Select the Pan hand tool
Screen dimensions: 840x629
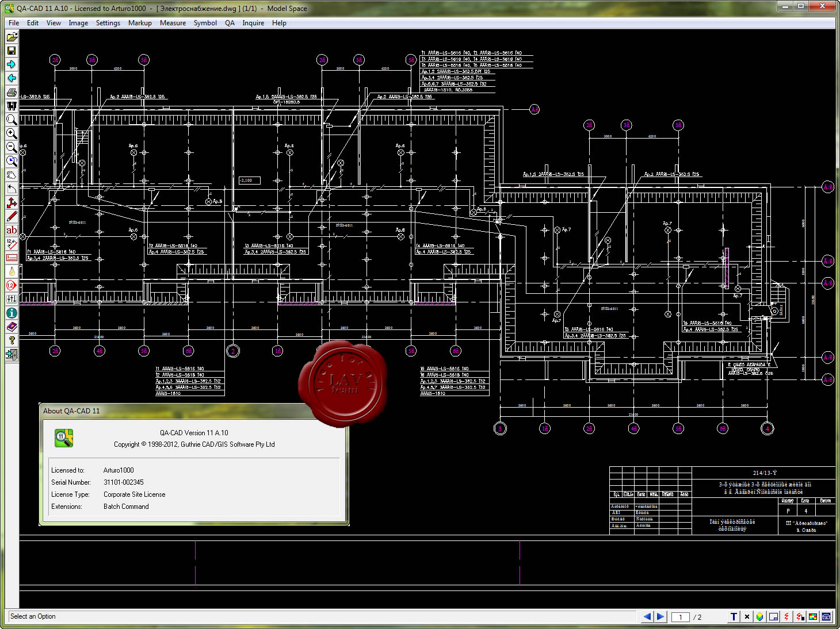pyautogui.click(x=12, y=175)
